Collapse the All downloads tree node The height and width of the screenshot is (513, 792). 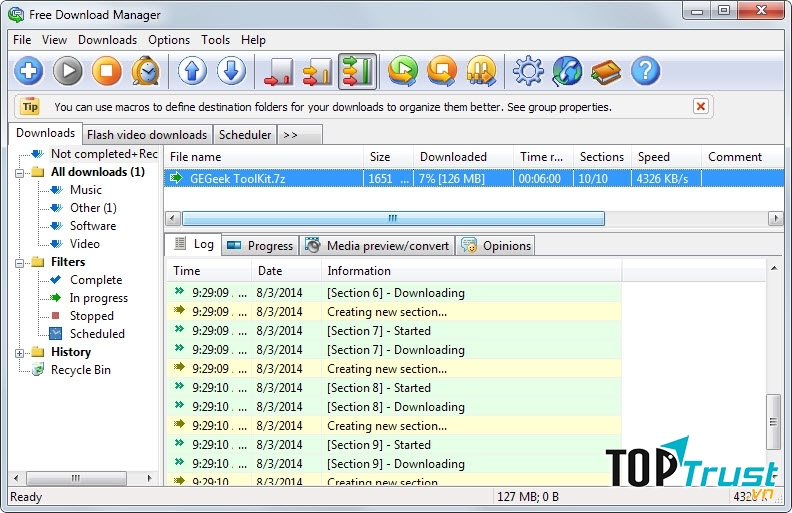pos(19,173)
